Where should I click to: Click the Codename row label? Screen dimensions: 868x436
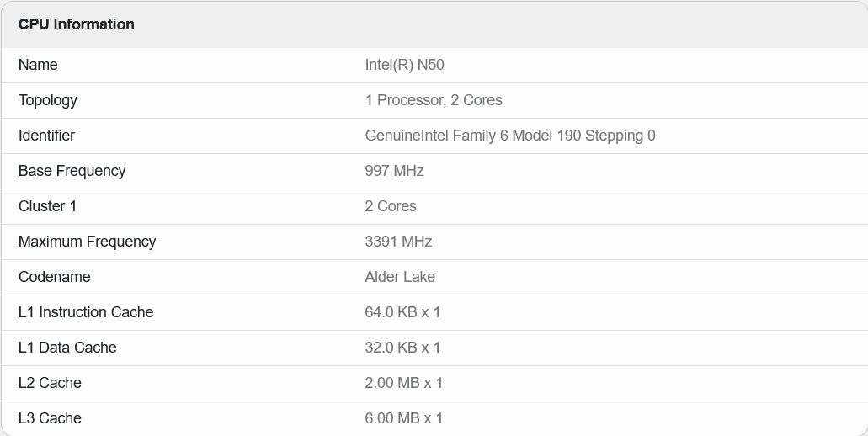(x=54, y=277)
